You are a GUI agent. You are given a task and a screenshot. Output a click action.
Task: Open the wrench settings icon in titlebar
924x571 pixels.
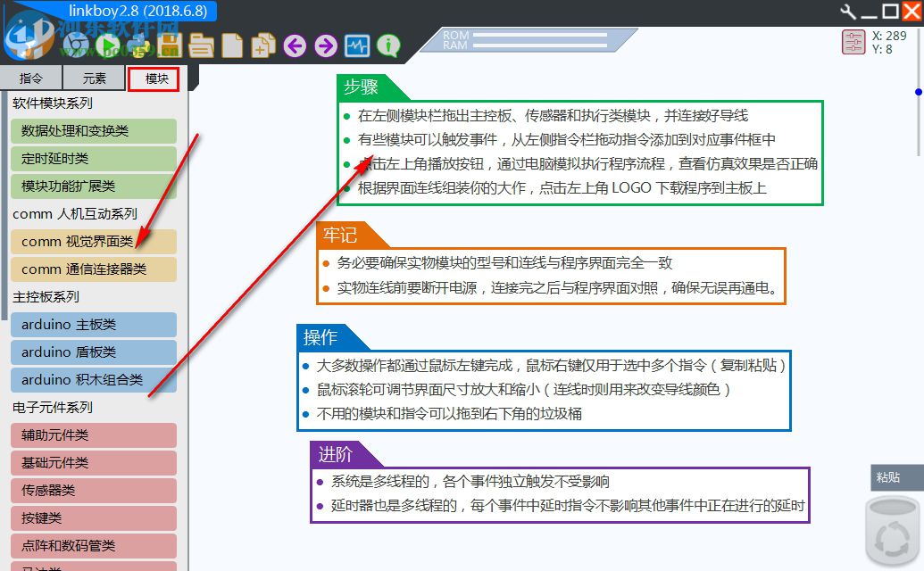point(851,12)
